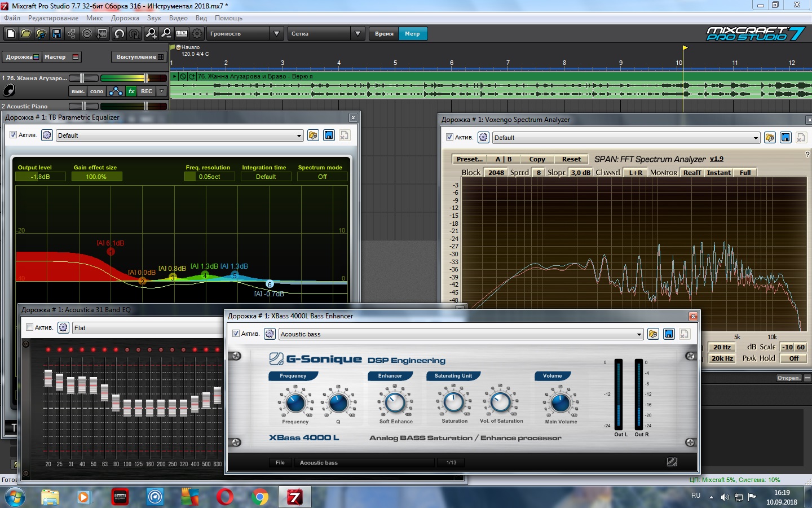Click the volume speaker icon in system tray
The image size is (812, 508).
tap(725, 497)
